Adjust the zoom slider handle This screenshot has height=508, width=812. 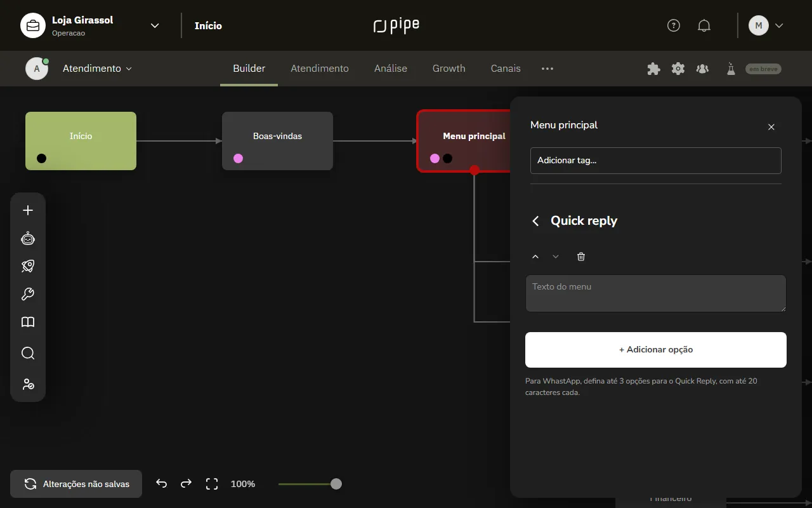pyautogui.click(x=336, y=484)
